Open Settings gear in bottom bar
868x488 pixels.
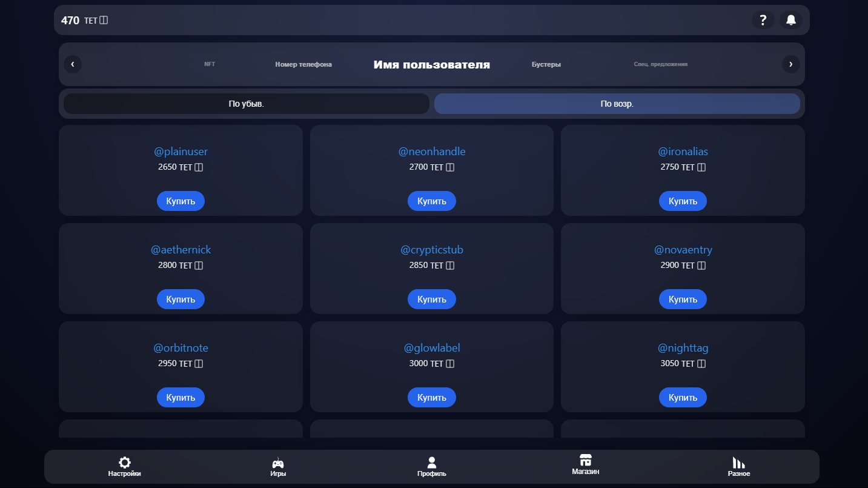(x=125, y=463)
